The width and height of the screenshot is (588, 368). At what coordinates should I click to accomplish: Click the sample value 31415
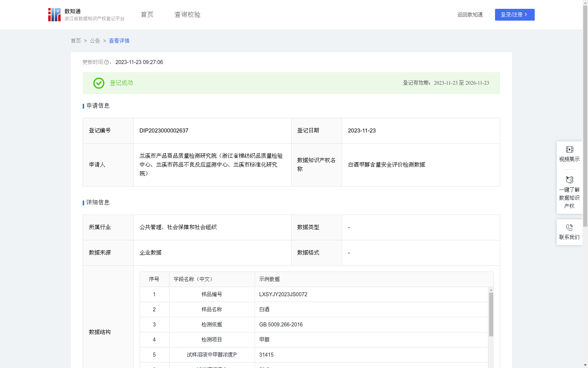click(266, 355)
